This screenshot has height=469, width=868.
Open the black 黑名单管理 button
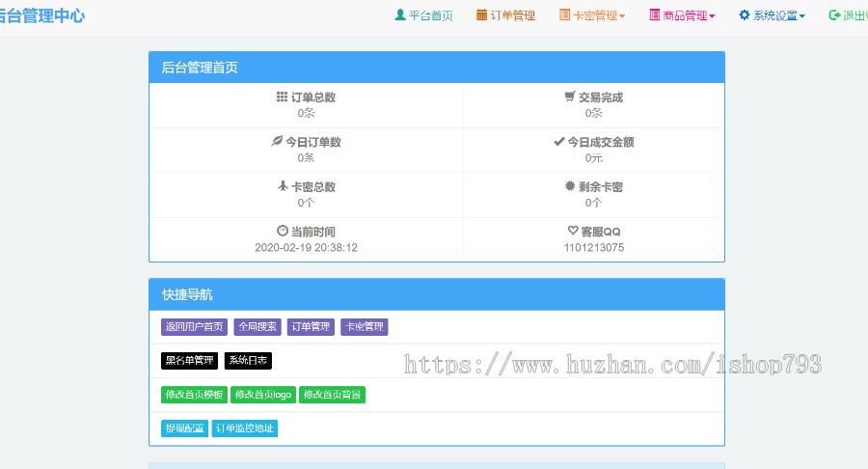coord(189,361)
